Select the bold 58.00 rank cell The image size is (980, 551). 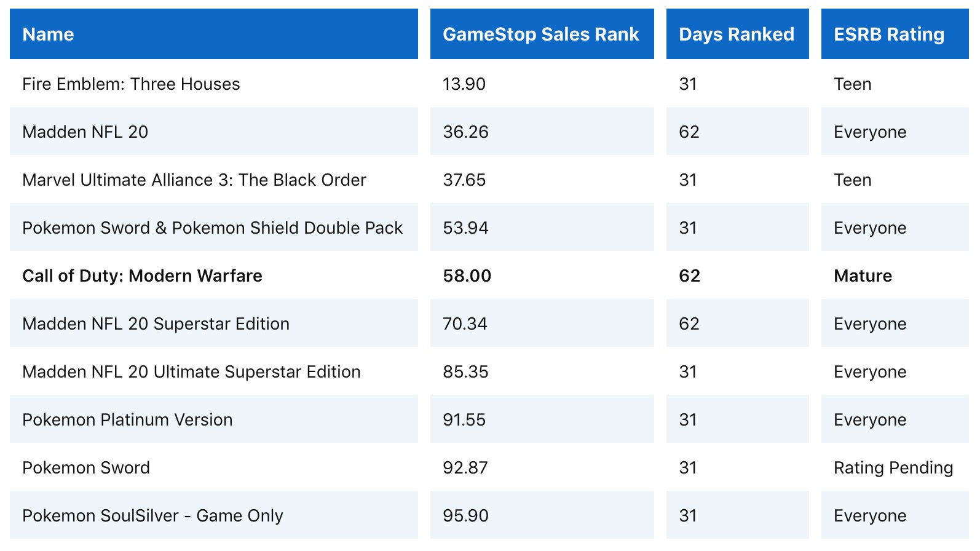[x=467, y=276]
